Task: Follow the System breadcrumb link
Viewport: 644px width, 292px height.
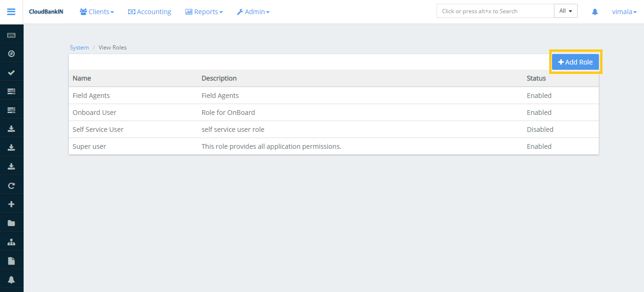Action: pyautogui.click(x=79, y=48)
